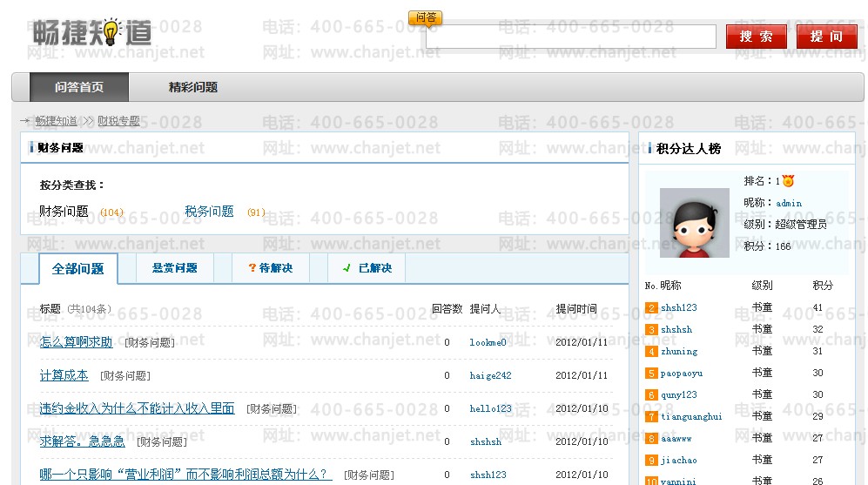Click rank badge 4 next to zhuning

[651, 352]
